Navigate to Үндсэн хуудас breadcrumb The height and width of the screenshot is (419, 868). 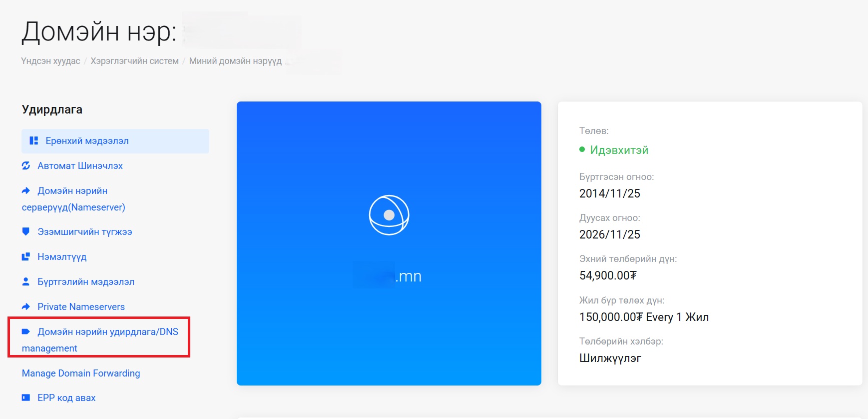click(x=50, y=61)
